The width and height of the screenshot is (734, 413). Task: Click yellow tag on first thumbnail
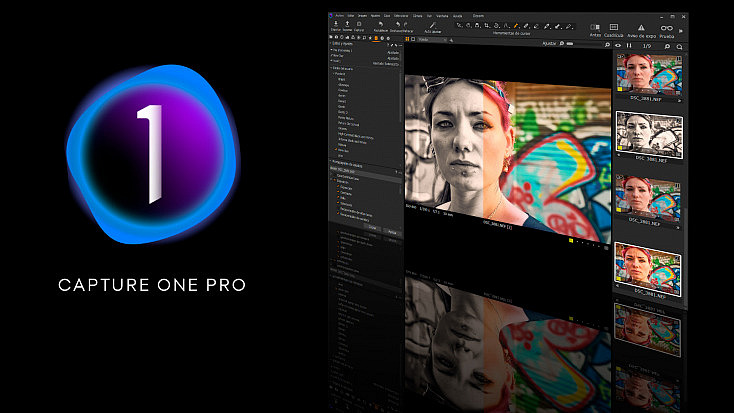point(619,88)
